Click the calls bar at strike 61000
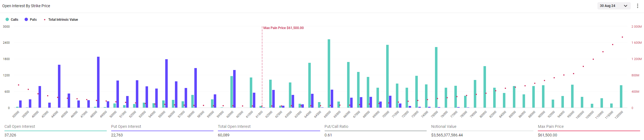Screen dimensions: 644x140 tap(251, 93)
